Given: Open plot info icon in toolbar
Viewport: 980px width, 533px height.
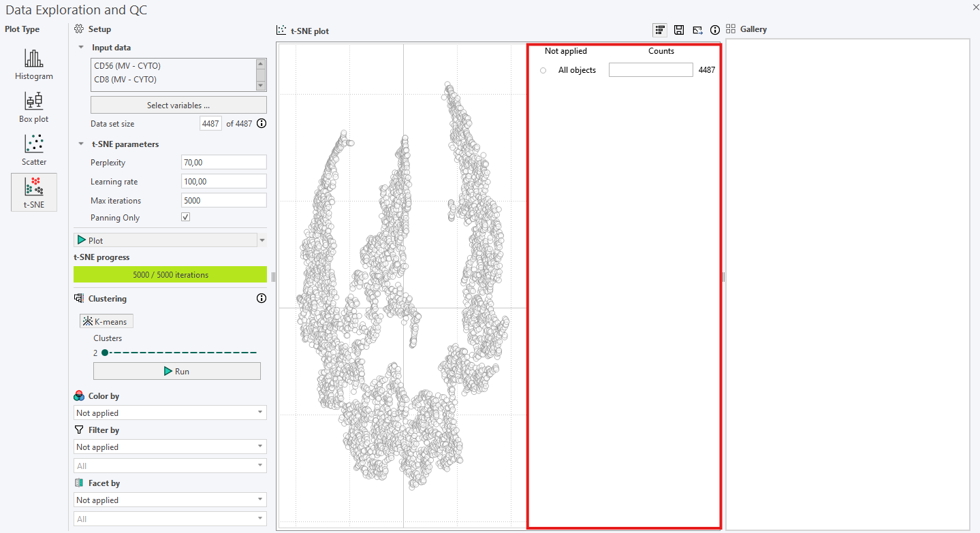Looking at the screenshot, I should (x=715, y=30).
